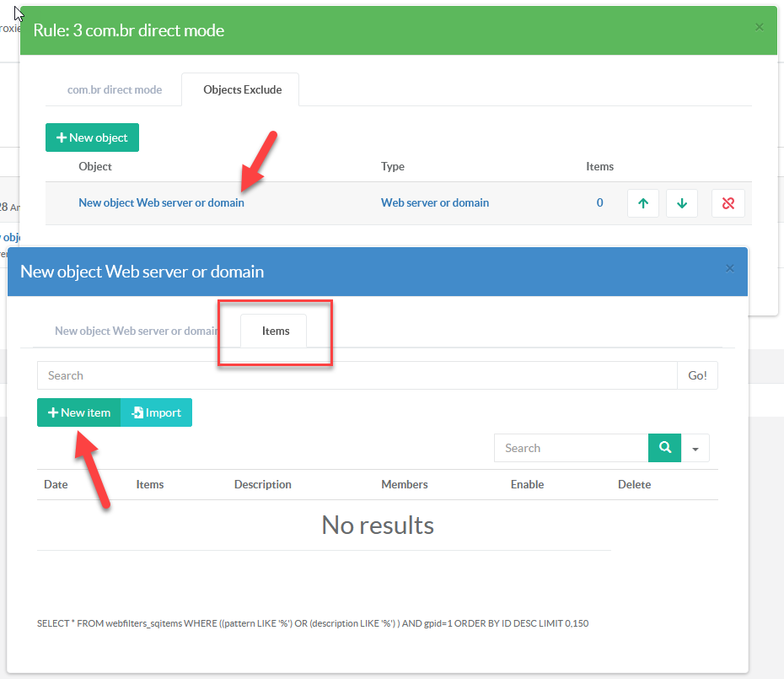Click the green move-up arrow icon
Viewport: 784px width, 679px height.
click(643, 203)
